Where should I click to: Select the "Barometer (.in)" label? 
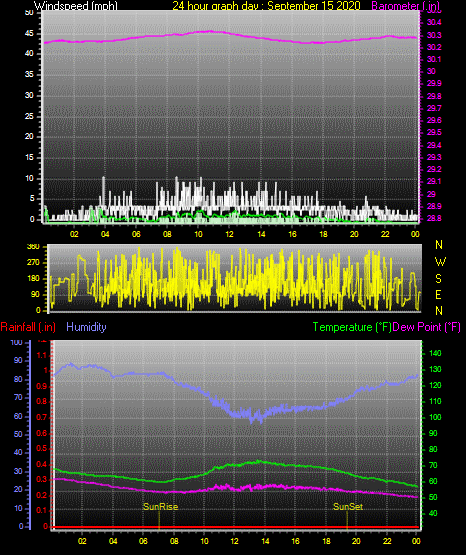pyautogui.click(x=405, y=5)
